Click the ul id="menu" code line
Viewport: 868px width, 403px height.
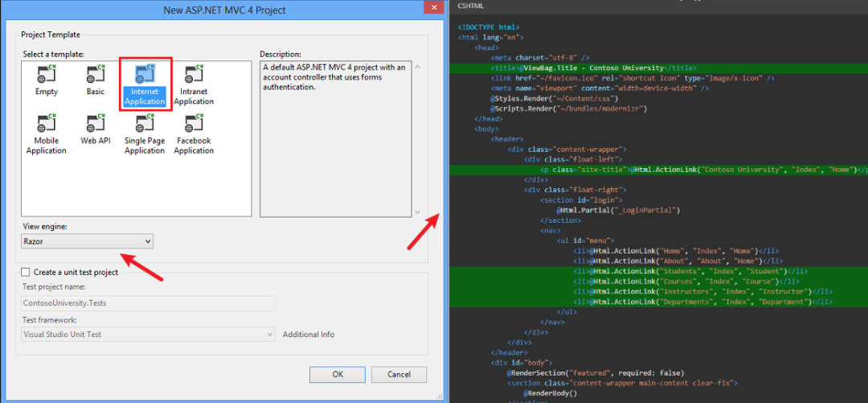(586, 241)
